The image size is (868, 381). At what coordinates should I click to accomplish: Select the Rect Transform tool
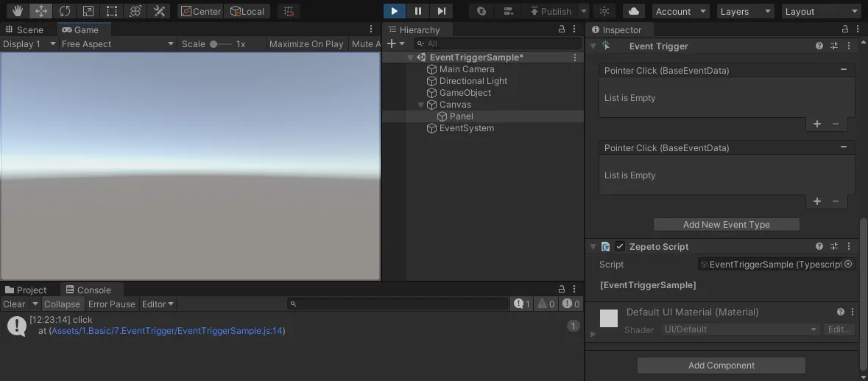112,11
